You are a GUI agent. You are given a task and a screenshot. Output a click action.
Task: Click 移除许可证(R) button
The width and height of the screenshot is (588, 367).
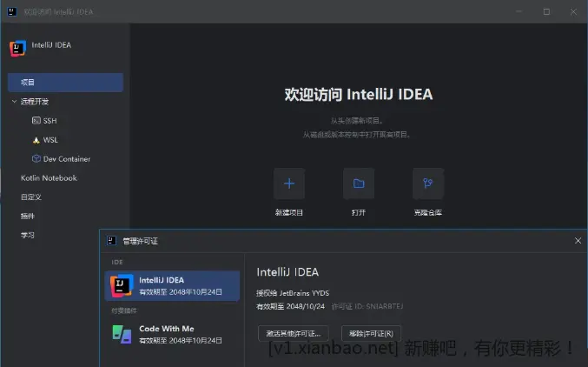tap(371, 334)
